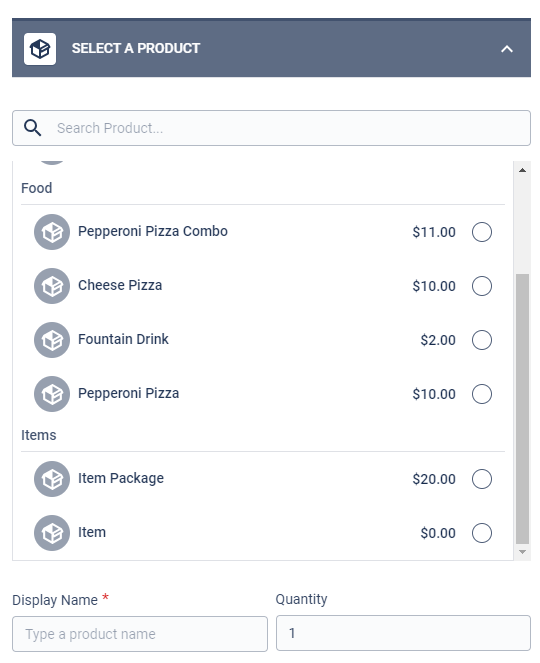This screenshot has width=540, height=663.
Task: Click the Quantity input field
Action: [x=403, y=633]
